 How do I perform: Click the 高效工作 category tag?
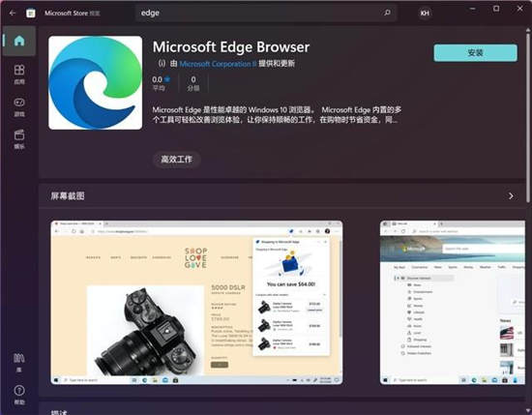coord(176,160)
